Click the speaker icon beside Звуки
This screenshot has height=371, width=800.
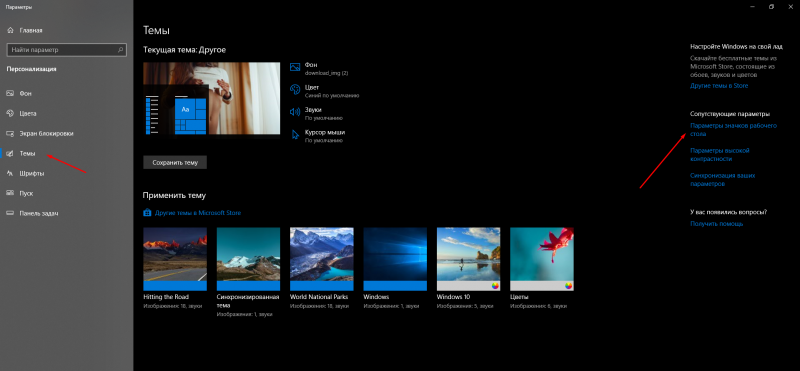(294, 112)
